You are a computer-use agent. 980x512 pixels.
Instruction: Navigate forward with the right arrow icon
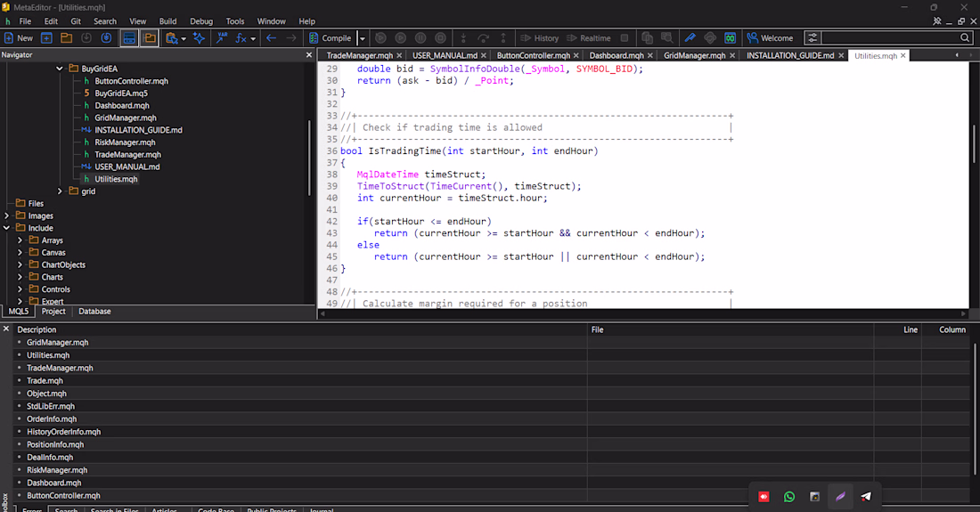(291, 38)
